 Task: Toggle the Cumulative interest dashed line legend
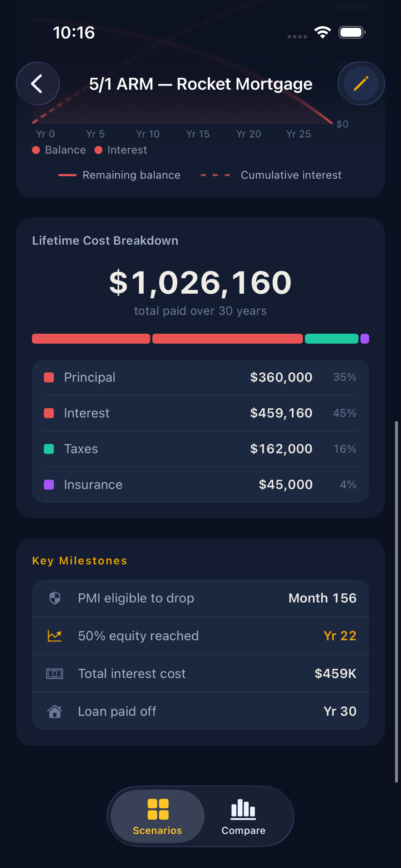coord(271,175)
